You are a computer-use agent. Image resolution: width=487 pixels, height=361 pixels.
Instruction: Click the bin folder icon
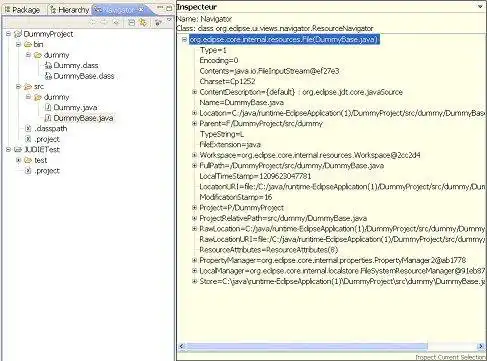pos(28,44)
